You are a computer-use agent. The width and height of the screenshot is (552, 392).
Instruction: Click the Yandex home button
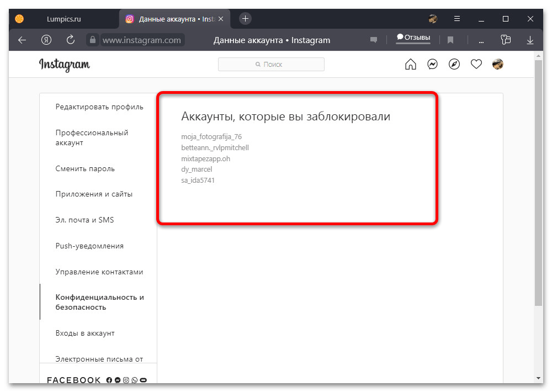[x=46, y=40]
